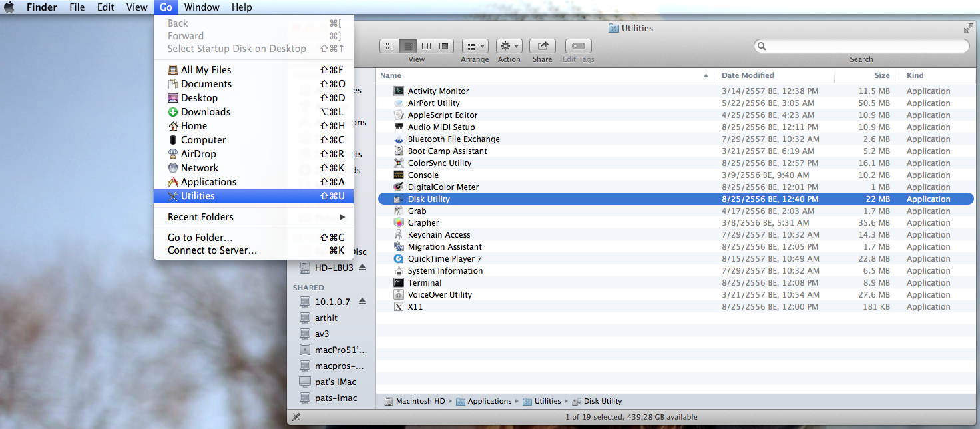This screenshot has height=429, width=980.
Task: Open the File menu in menu bar
Action: [x=77, y=7]
